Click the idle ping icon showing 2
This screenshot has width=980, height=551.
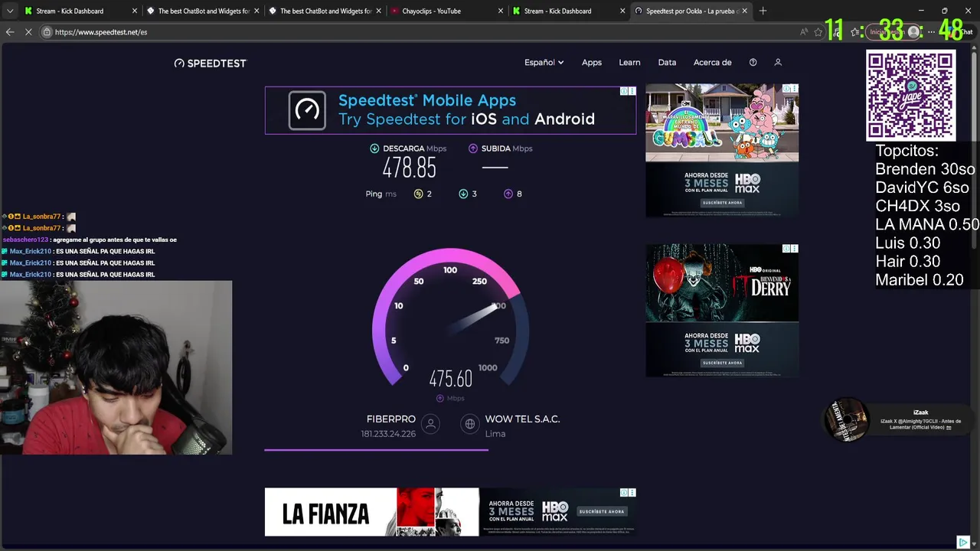click(x=418, y=194)
